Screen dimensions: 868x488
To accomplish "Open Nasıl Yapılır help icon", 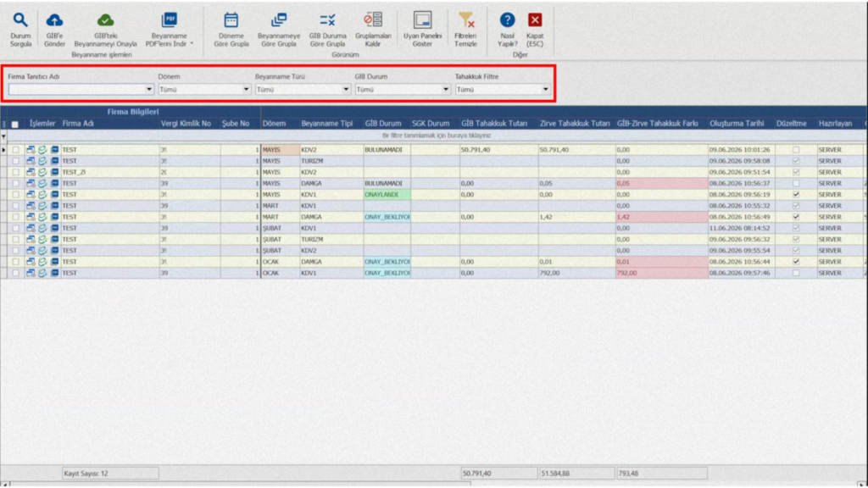I will [507, 20].
